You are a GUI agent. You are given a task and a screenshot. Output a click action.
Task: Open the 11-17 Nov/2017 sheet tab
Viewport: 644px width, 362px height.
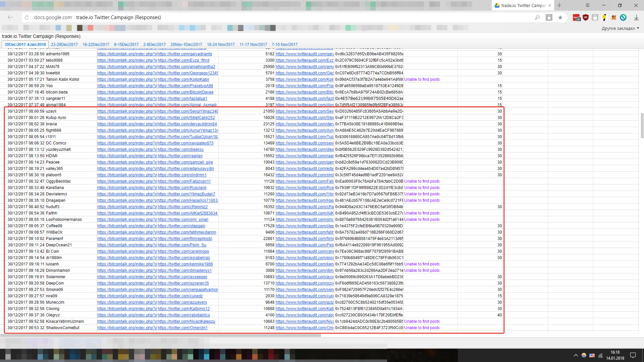[253, 45]
